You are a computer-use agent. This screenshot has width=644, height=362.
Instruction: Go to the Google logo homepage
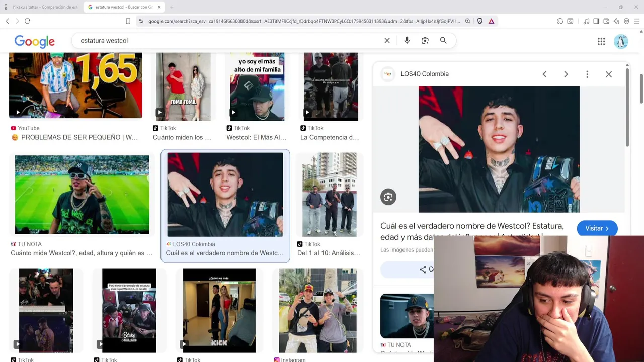[35, 42]
